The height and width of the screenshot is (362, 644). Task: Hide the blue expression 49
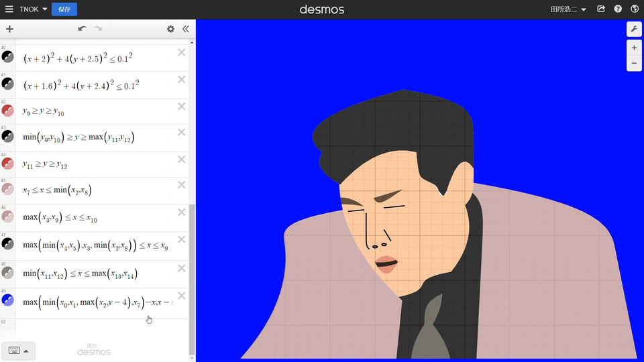tap(7, 300)
